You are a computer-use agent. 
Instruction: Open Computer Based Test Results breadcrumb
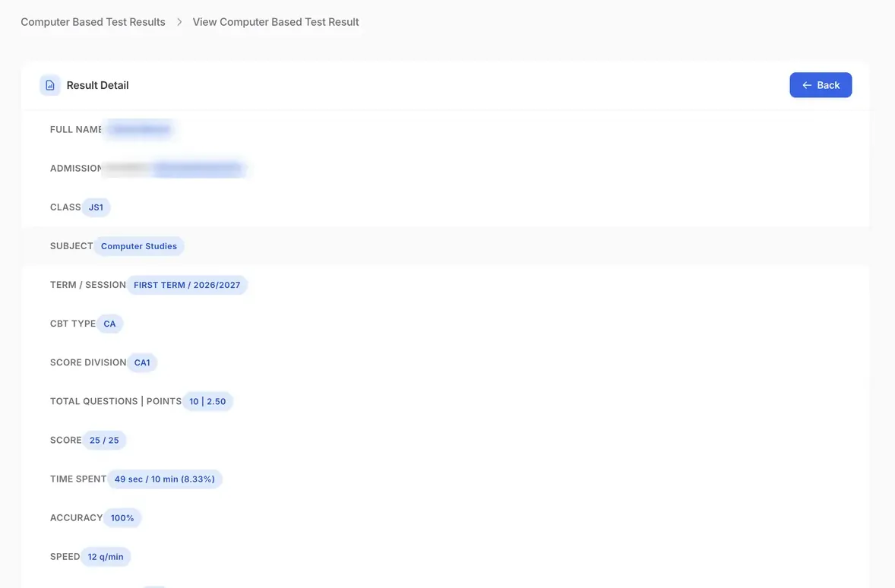(93, 22)
